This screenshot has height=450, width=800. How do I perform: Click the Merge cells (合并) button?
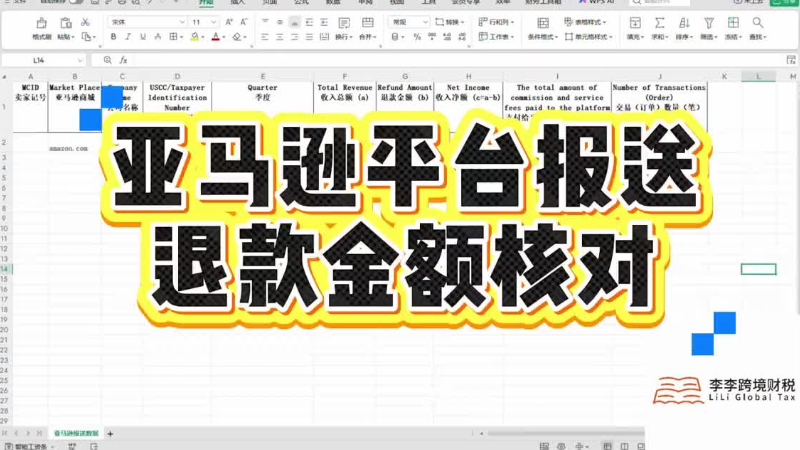click(x=367, y=37)
